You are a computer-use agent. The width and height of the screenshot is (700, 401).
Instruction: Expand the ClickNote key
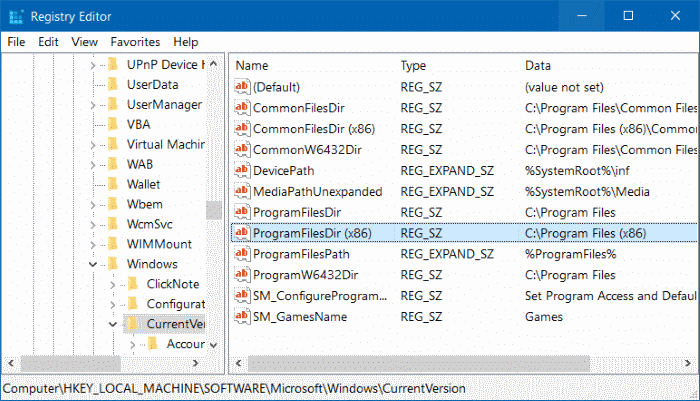(x=113, y=284)
